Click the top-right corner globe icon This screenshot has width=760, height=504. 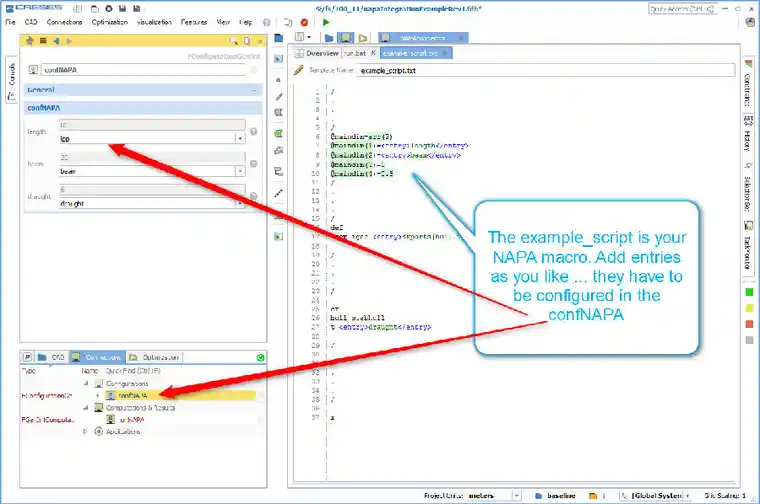[x=751, y=22]
